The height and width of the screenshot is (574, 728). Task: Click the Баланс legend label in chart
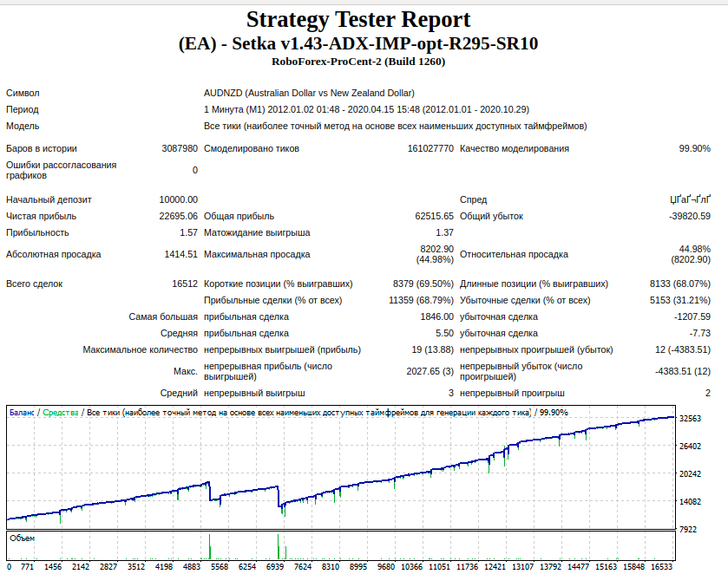[x=22, y=413]
